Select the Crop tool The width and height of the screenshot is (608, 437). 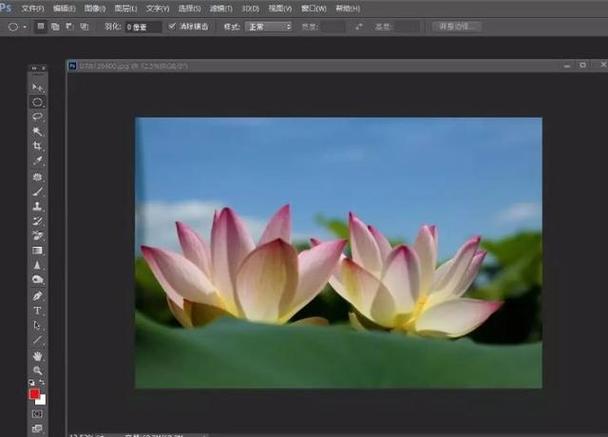(38, 146)
